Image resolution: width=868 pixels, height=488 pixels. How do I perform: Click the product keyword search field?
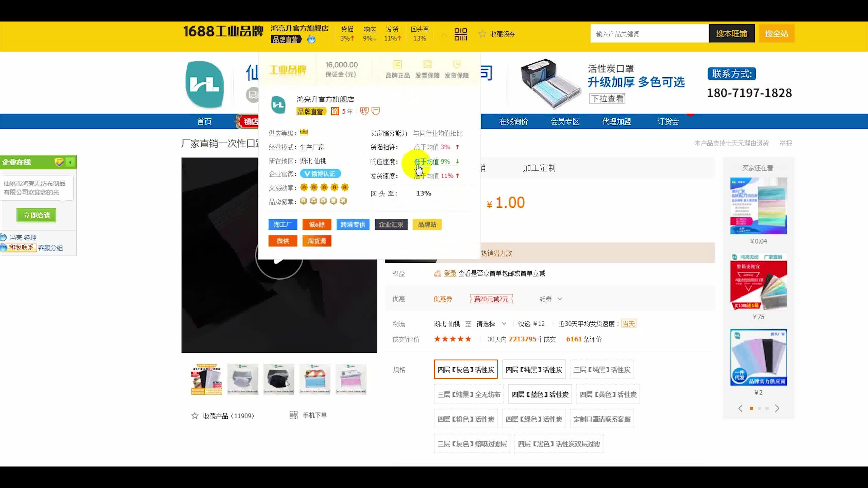[649, 34]
